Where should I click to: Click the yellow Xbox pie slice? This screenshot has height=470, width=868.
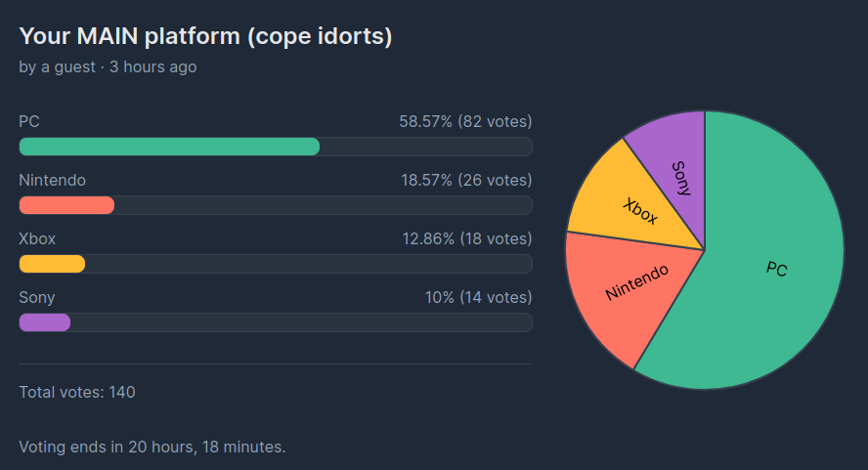pyautogui.click(x=636, y=205)
